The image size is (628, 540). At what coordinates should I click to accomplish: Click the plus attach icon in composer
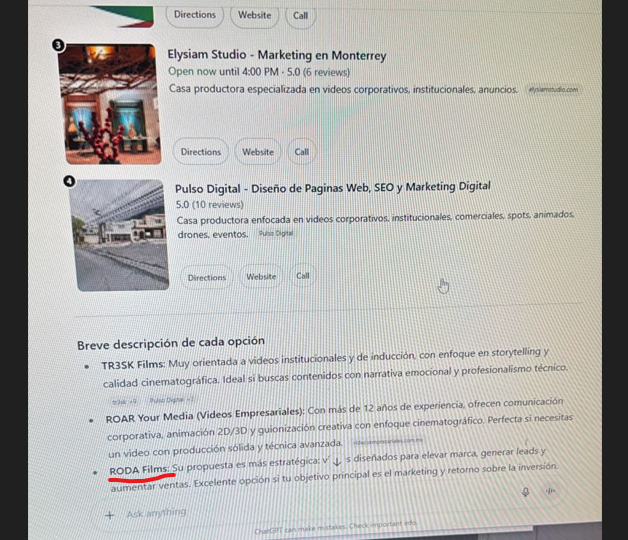109,514
